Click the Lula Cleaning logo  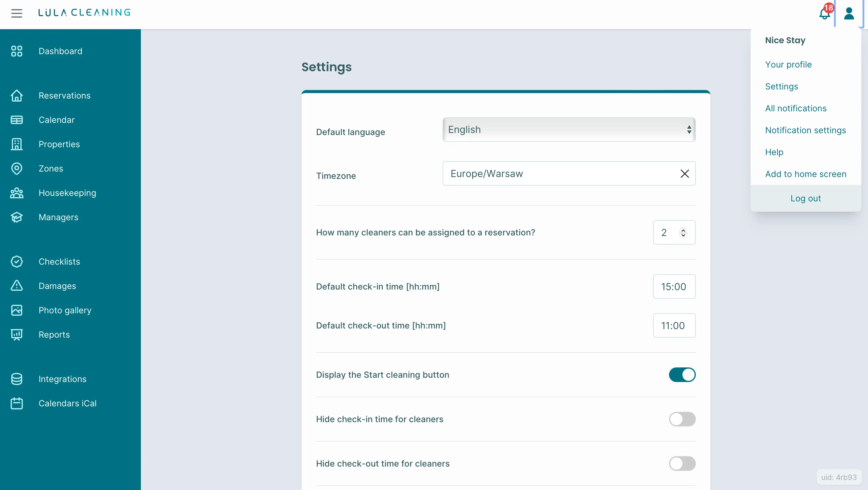click(84, 12)
